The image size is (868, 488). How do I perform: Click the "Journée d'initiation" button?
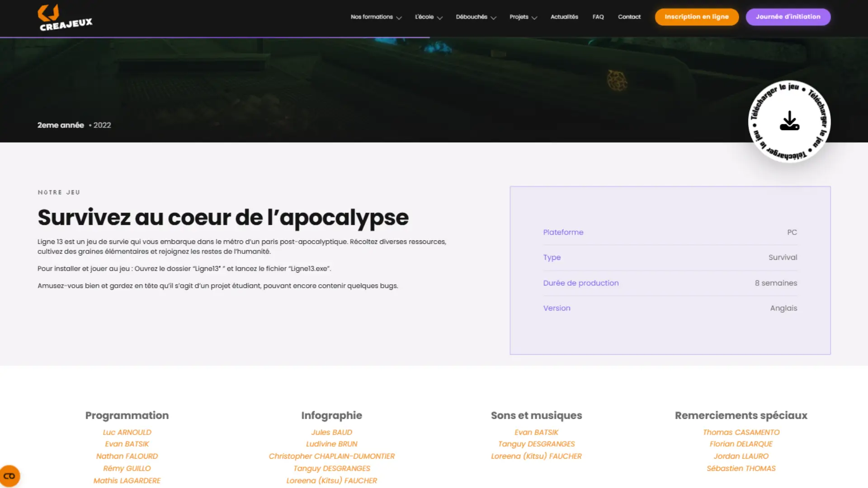788,17
